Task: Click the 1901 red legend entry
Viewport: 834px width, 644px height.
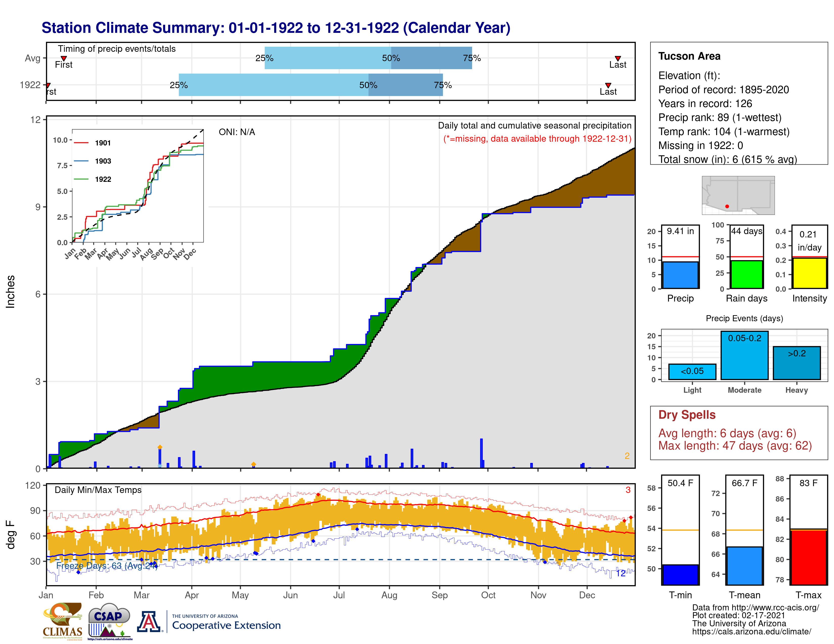Action: pyautogui.click(x=92, y=143)
